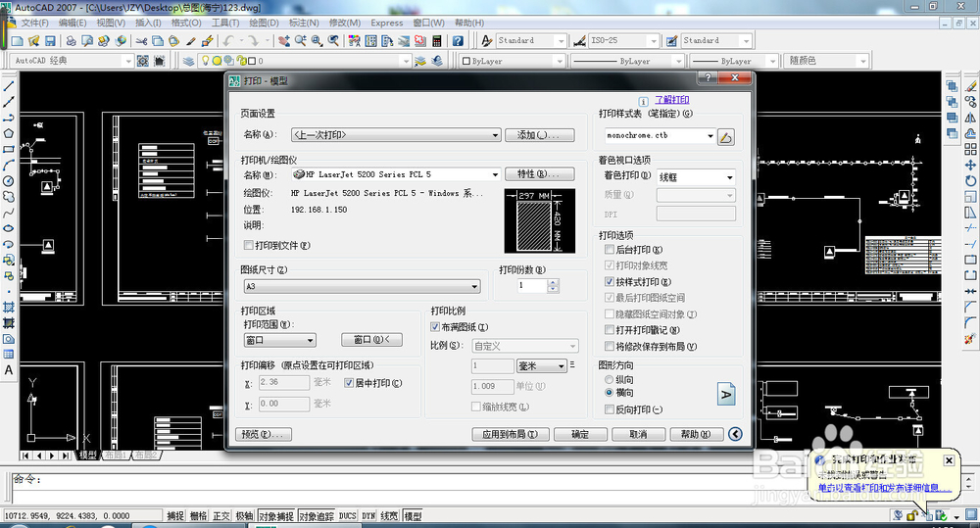Click the Match Properties brush icon

pos(191,40)
